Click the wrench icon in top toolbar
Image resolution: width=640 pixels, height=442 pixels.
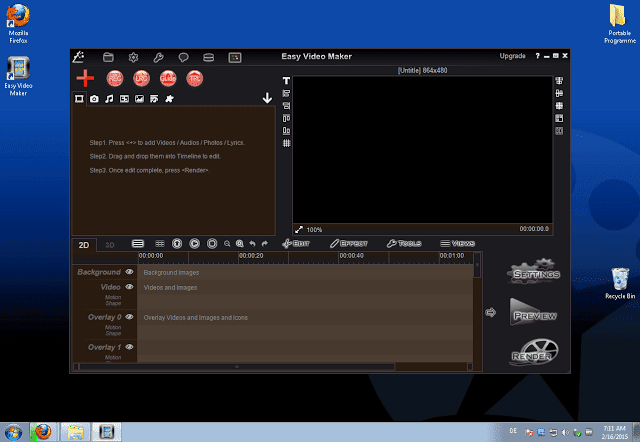pyautogui.click(x=158, y=58)
